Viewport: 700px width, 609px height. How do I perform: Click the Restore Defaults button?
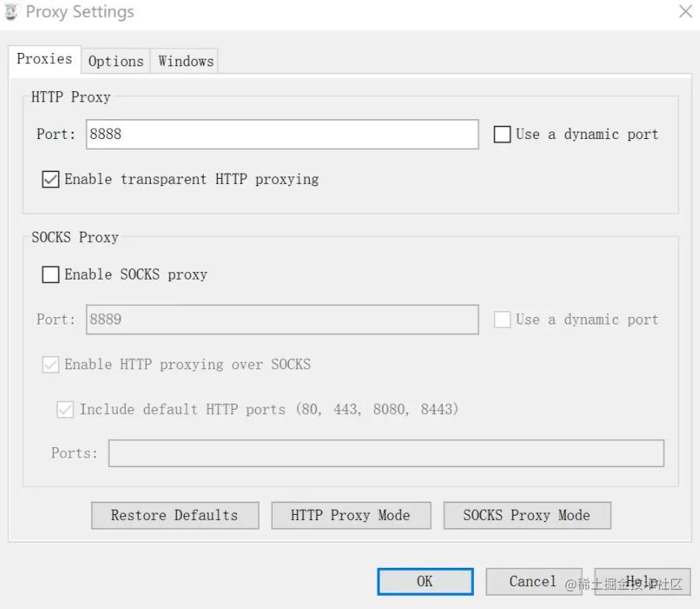click(175, 516)
